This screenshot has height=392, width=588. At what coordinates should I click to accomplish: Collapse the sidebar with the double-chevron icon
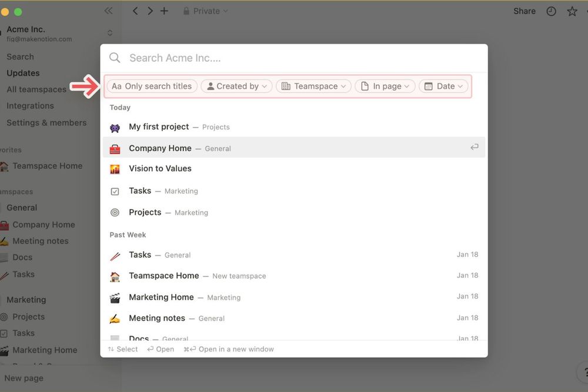coord(108,10)
